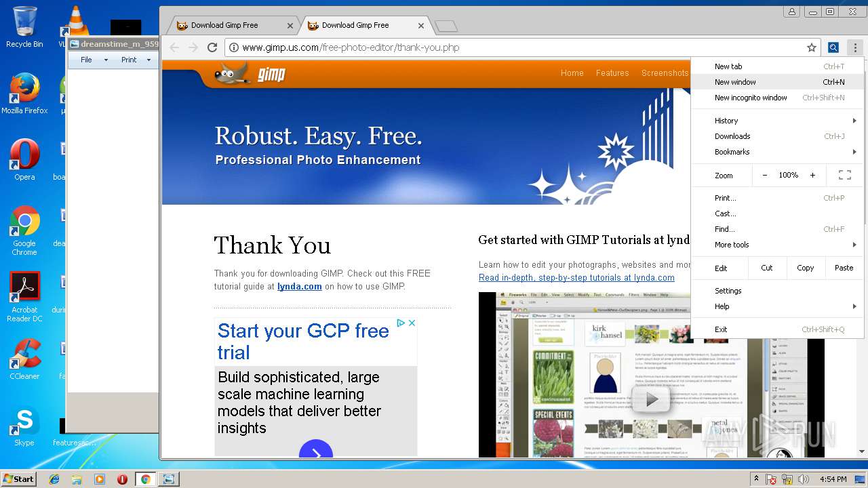
Task: Close the AdChoices ad with X
Action: click(411, 323)
